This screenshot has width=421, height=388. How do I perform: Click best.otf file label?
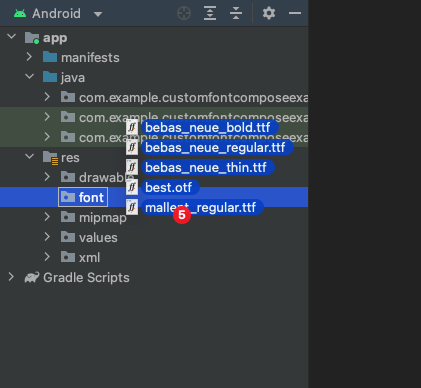coord(170,188)
